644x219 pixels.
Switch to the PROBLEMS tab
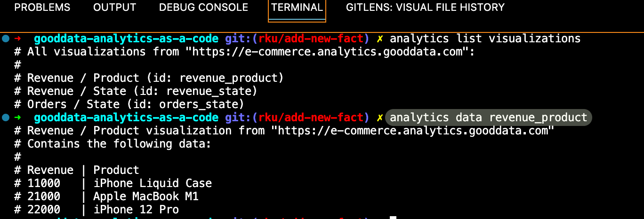[x=42, y=8]
